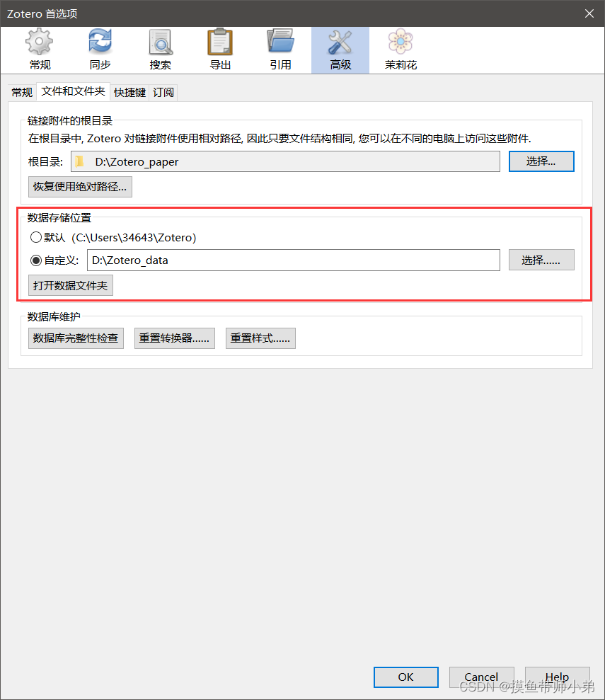Screen dimensions: 605x700
Task: Run 数据库完整性检查
Action: coord(76,338)
